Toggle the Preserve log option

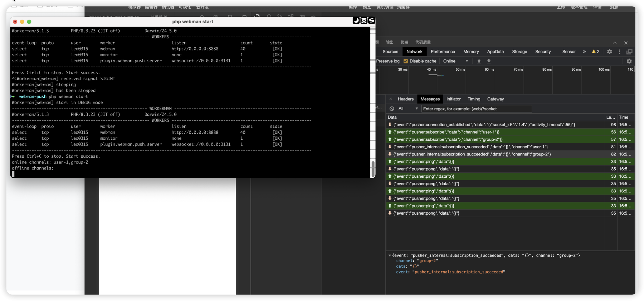(388, 61)
